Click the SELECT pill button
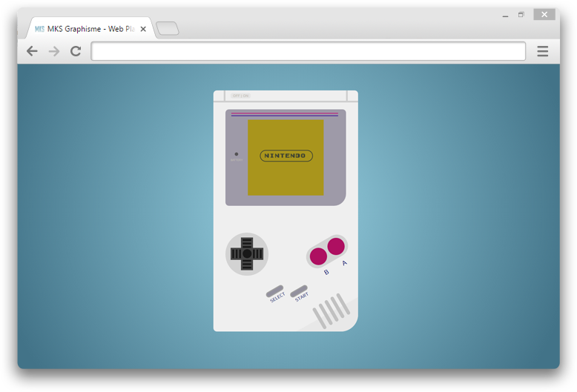The image size is (577, 392). point(275,292)
